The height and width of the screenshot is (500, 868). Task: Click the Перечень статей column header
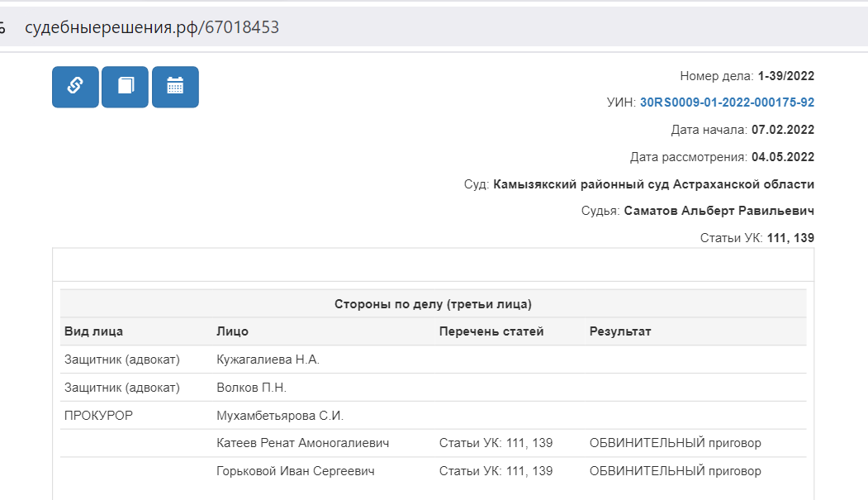tap(491, 331)
